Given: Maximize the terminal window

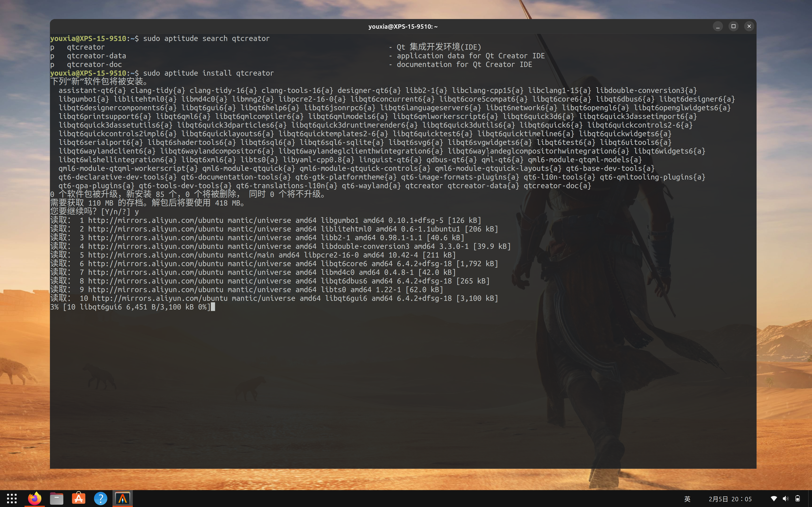Looking at the screenshot, I should tap(733, 26).
